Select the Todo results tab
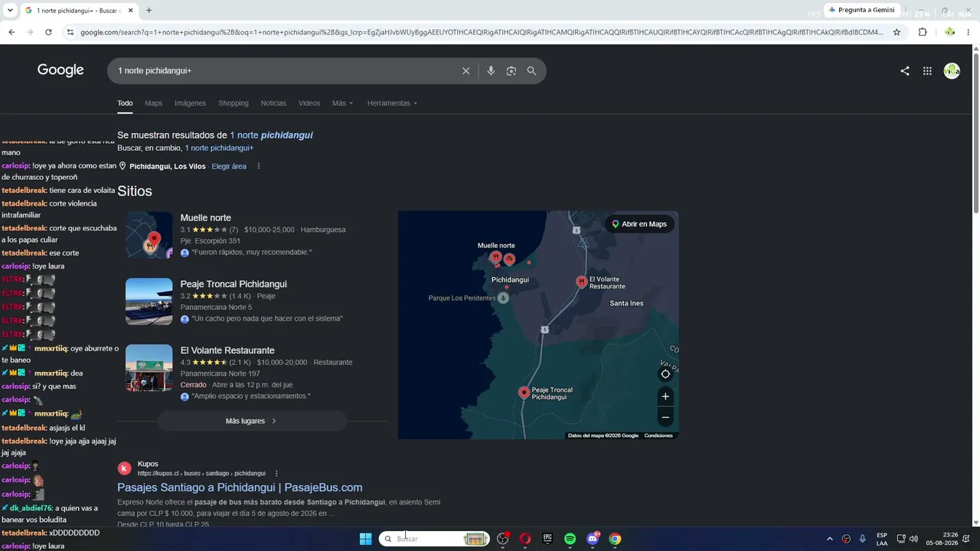The image size is (980, 551). (125, 103)
